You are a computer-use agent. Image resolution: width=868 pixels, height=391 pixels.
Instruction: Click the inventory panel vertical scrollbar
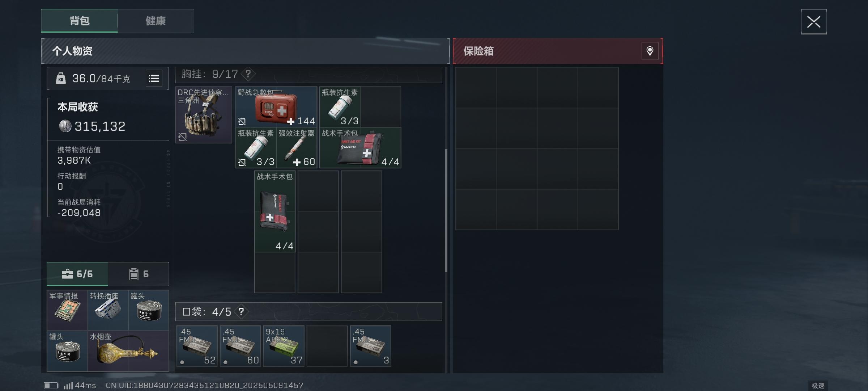point(446,210)
